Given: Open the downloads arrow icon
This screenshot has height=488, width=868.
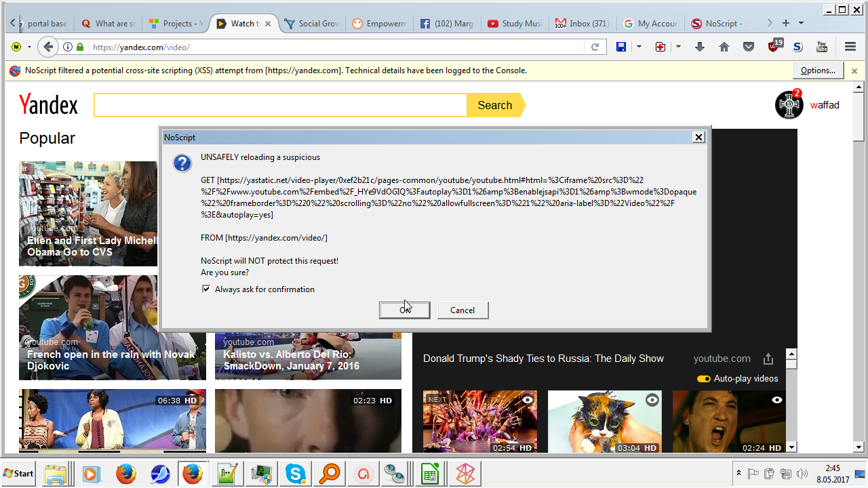Looking at the screenshot, I should pos(700,47).
